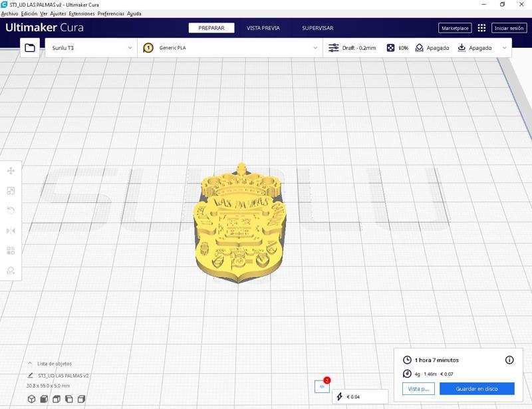The width and height of the screenshot is (532, 409).
Task: Show print time info details icon
Action: 509,360
